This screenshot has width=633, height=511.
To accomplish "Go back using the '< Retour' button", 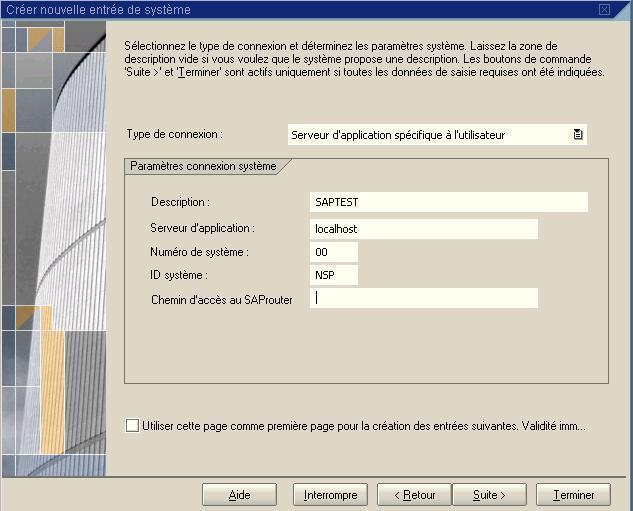I will [x=414, y=495].
